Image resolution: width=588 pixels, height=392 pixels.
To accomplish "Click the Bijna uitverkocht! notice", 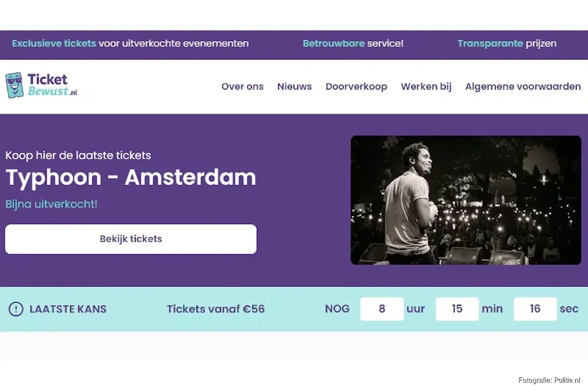I will 51,204.
